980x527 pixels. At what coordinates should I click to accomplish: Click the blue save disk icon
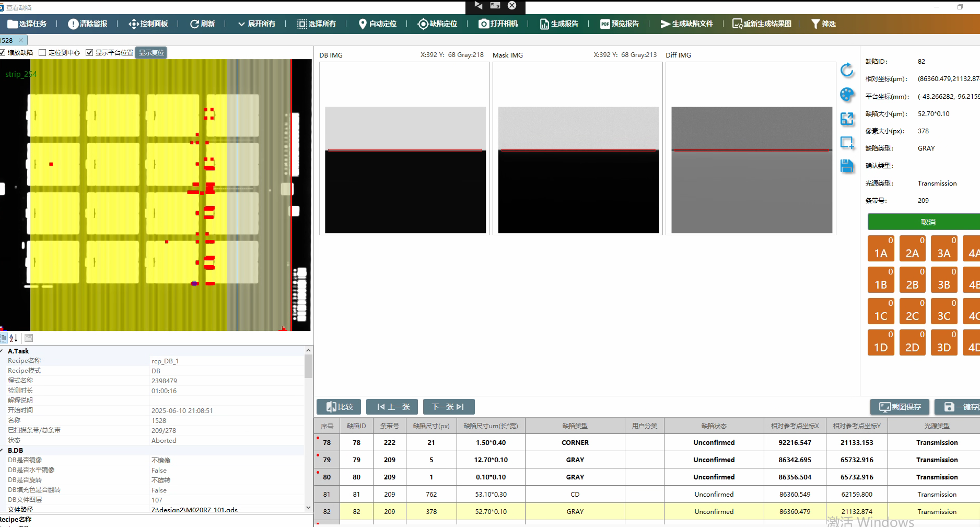click(x=847, y=166)
